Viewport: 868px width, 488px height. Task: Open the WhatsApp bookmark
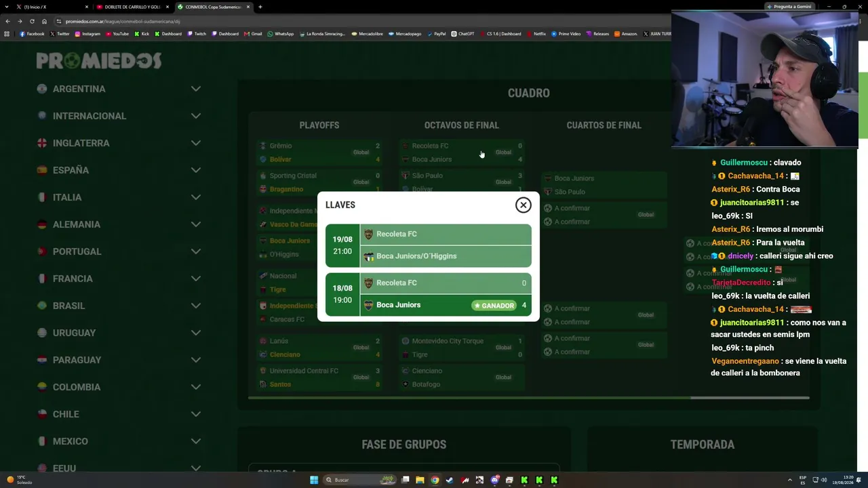[x=281, y=34]
